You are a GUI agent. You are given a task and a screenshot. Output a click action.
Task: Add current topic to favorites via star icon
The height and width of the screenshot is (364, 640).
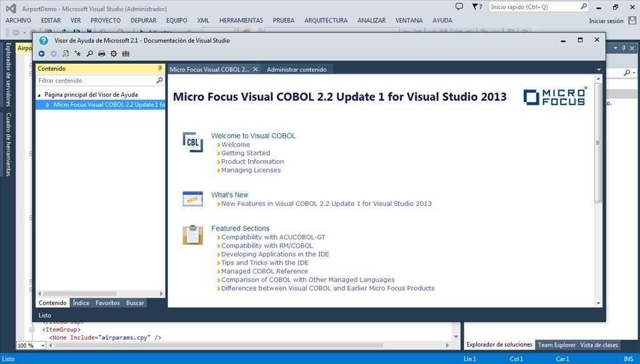click(78, 53)
